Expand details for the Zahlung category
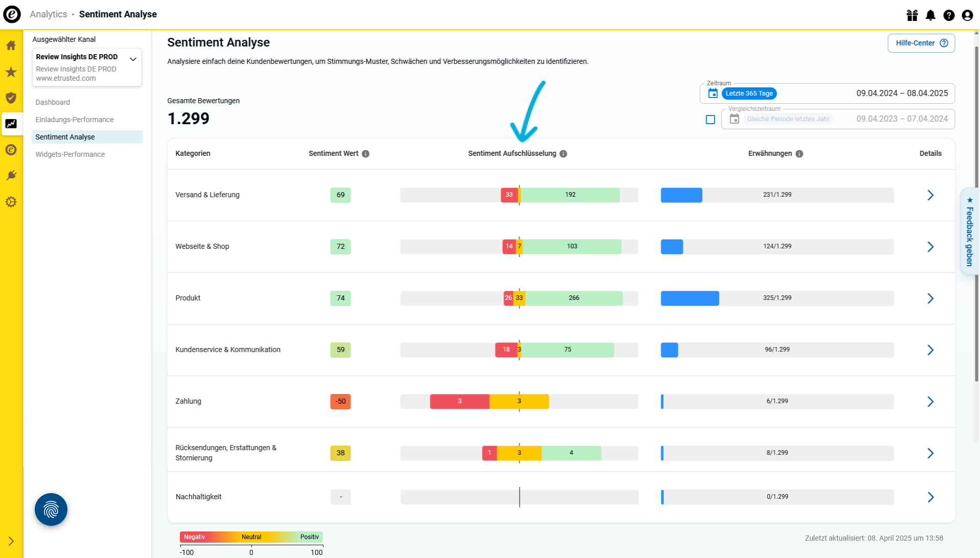Image resolution: width=980 pixels, height=558 pixels. [x=930, y=402]
